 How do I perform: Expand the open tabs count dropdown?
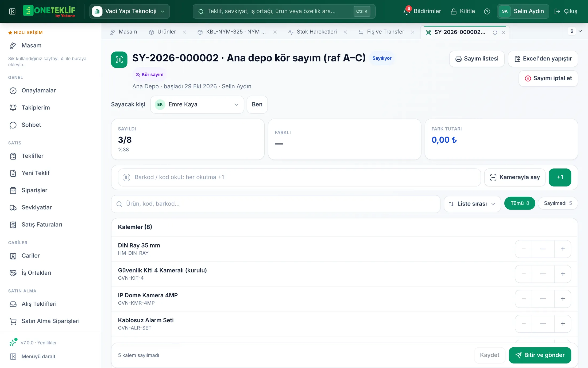(575, 31)
